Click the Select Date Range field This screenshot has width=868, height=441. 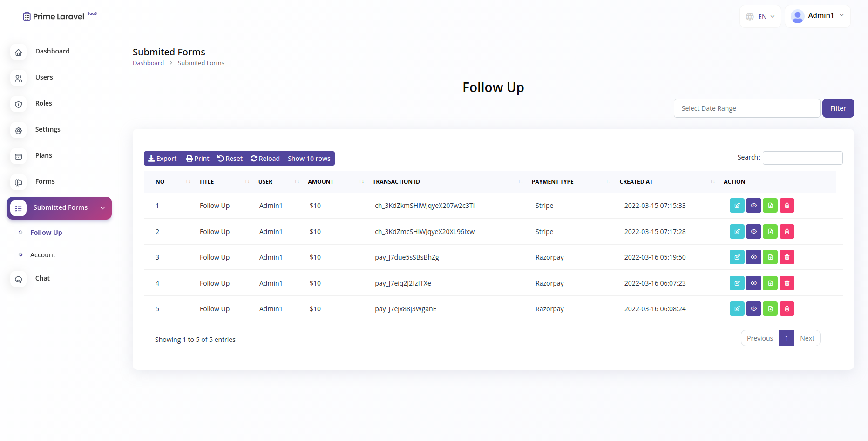point(746,108)
